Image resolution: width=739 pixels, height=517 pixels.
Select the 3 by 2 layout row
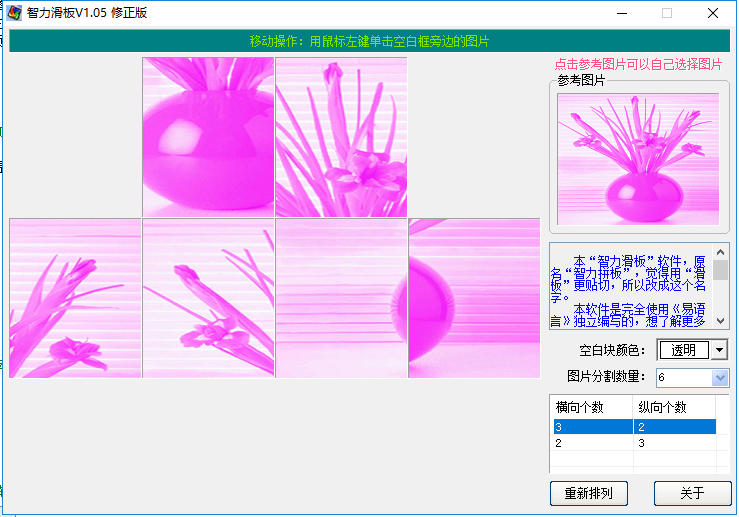tap(632, 427)
